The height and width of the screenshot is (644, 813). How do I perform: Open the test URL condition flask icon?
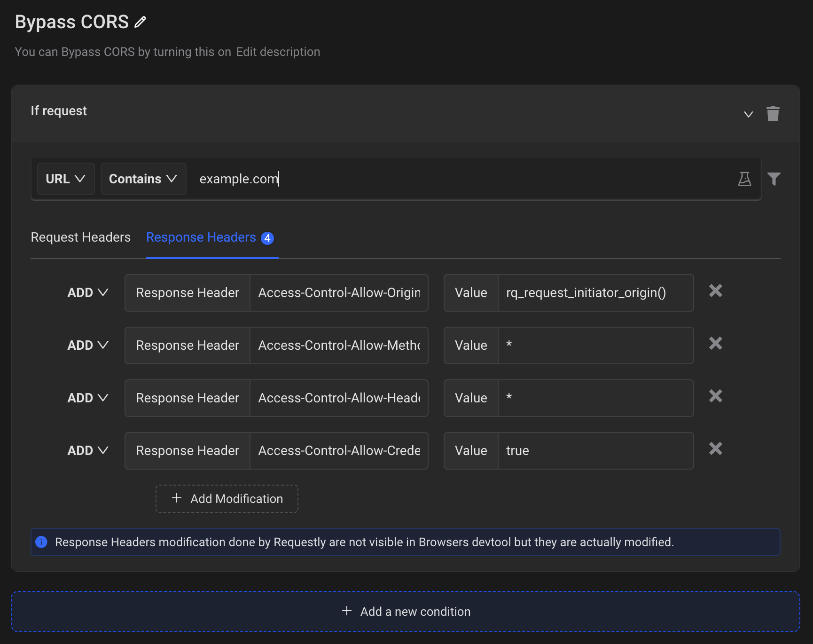click(744, 179)
